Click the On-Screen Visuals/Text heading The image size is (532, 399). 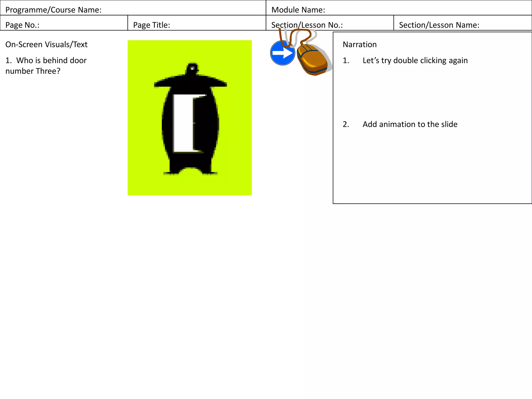click(x=46, y=44)
